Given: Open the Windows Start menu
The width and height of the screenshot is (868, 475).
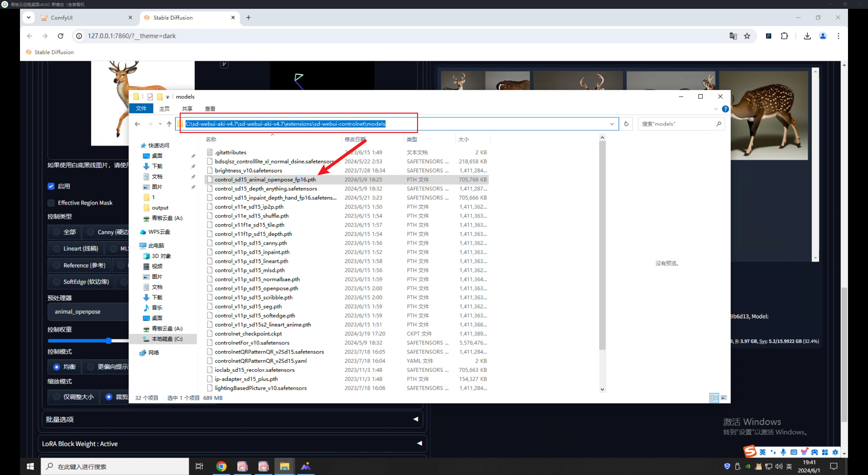Looking at the screenshot, I should click(30, 467).
